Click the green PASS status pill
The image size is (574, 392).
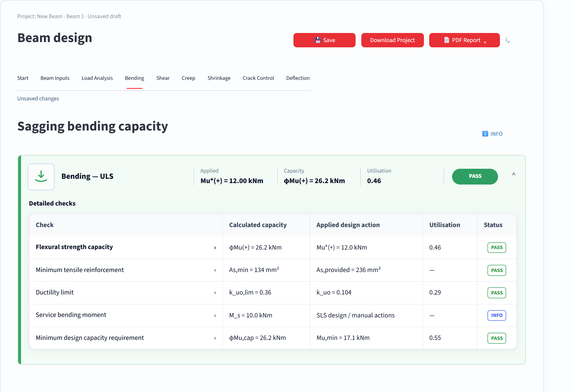(475, 176)
